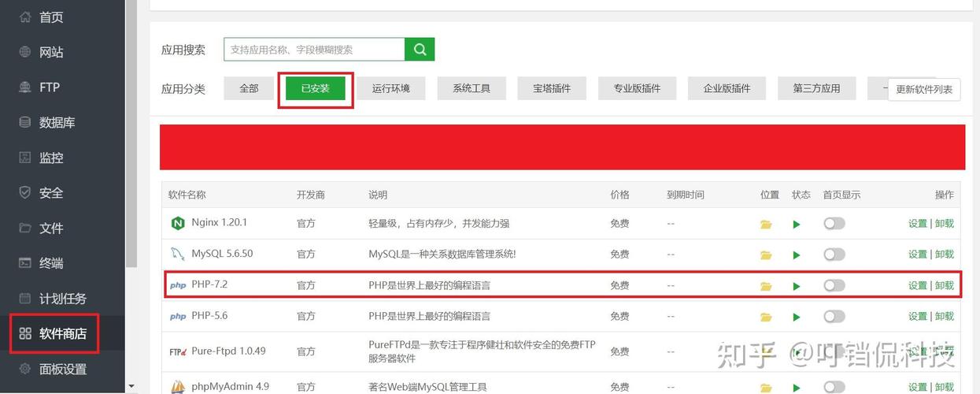Image resolution: width=980 pixels, height=394 pixels.
Task: Open 设置 for PHP-7.2
Action: (918, 286)
